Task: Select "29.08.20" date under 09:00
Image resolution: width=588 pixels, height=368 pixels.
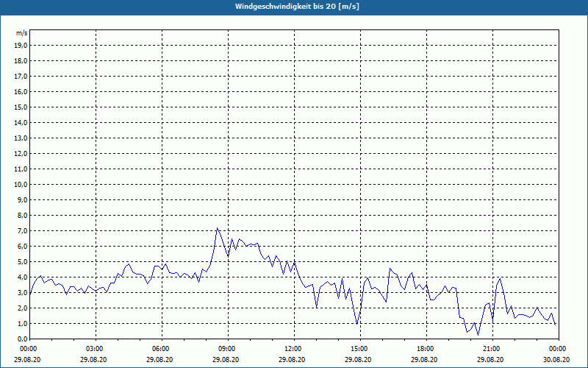Action: pos(226,359)
